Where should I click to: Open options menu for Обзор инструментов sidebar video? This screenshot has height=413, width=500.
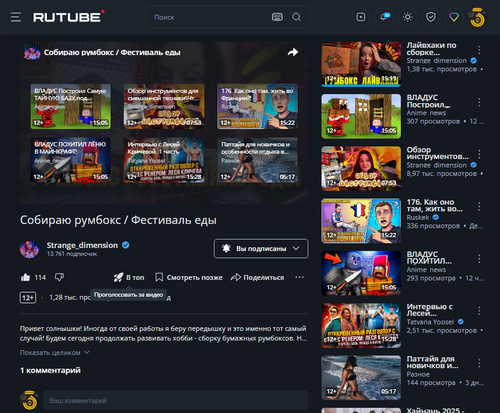tap(479, 154)
